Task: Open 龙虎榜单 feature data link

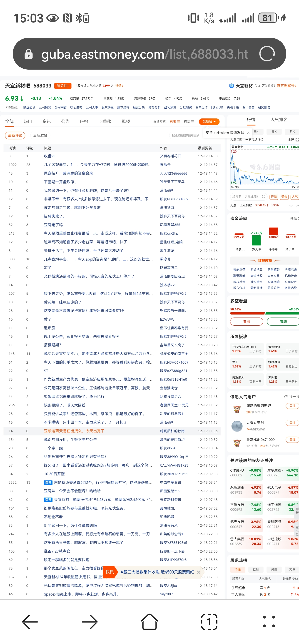Action: (256, 270)
